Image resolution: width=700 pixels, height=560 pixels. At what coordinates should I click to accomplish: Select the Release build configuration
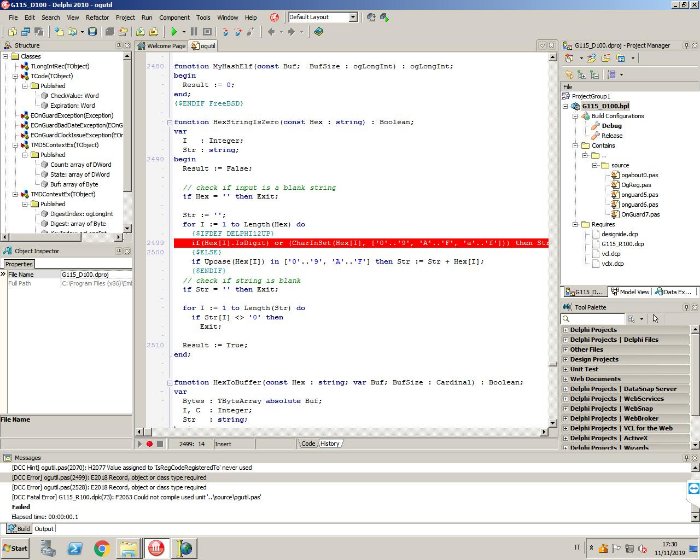pos(612,136)
